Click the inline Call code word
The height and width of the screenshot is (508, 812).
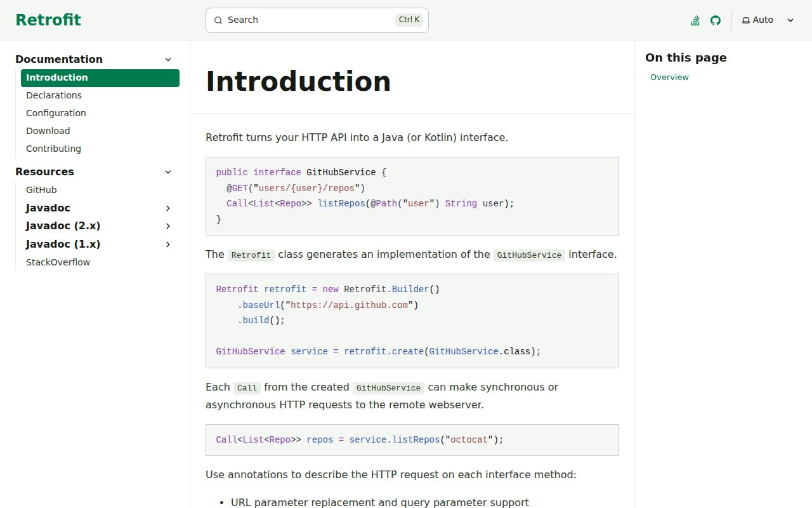coord(247,387)
